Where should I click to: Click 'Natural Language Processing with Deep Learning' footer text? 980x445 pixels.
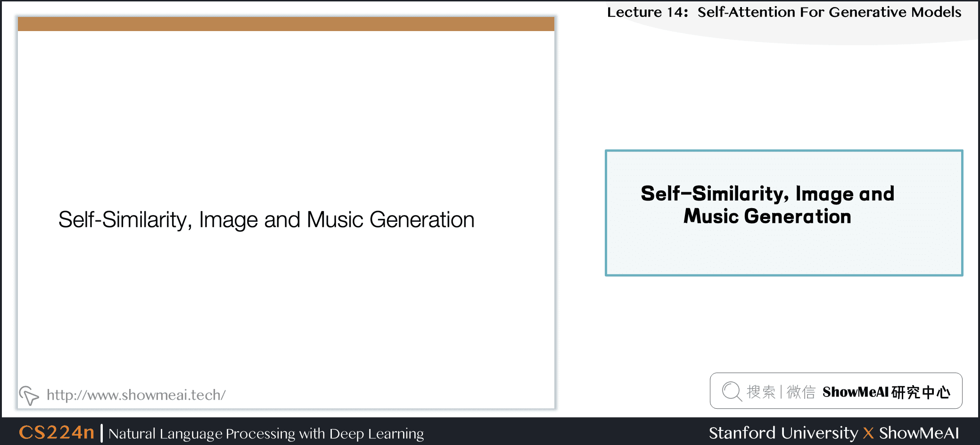[266, 434]
